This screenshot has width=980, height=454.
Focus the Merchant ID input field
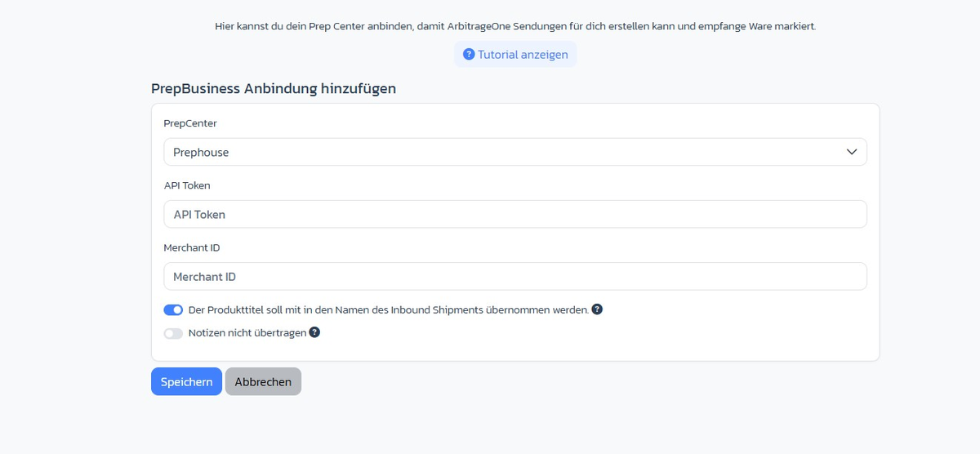[515, 276]
